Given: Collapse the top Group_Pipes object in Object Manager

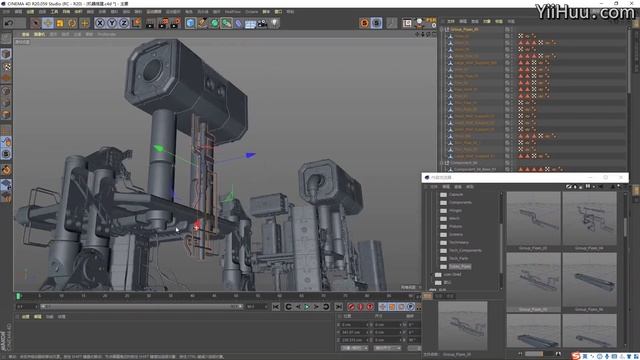Looking at the screenshot, I should tap(441, 29).
